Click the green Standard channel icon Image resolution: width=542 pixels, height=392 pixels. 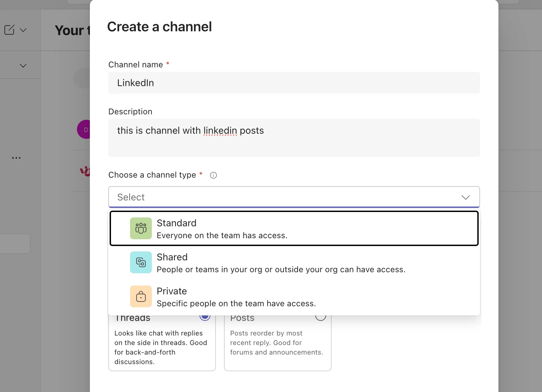141,228
